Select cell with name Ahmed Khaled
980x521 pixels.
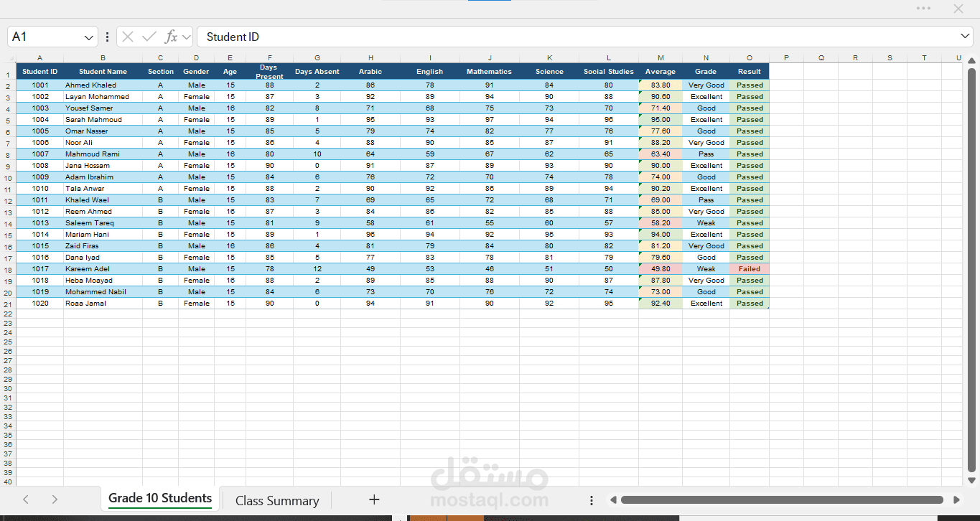(x=103, y=85)
